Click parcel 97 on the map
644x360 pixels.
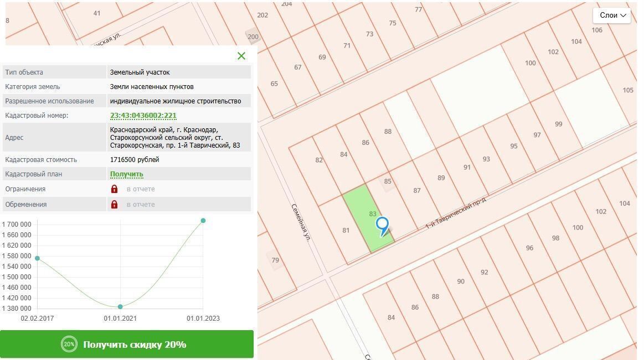(537, 135)
